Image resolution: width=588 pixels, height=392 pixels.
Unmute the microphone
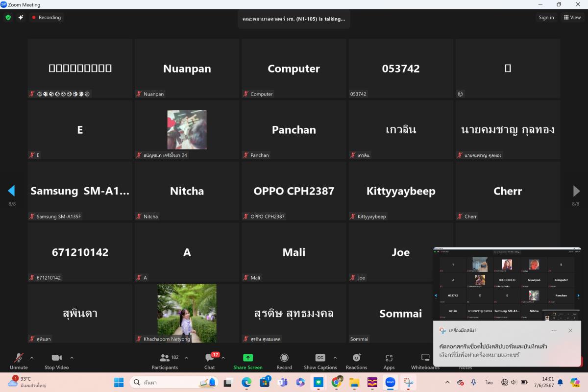19,361
